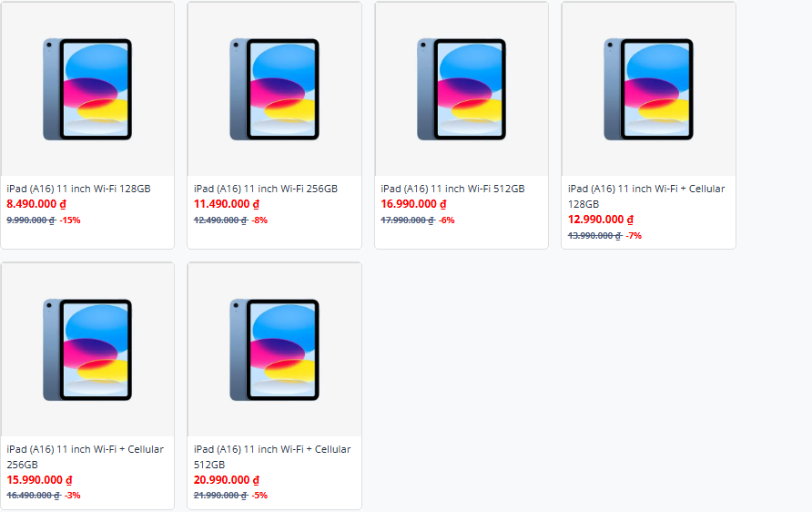The image size is (812, 512).
Task: Click the 15.990.000 ₫ sale price
Action: click(39, 480)
